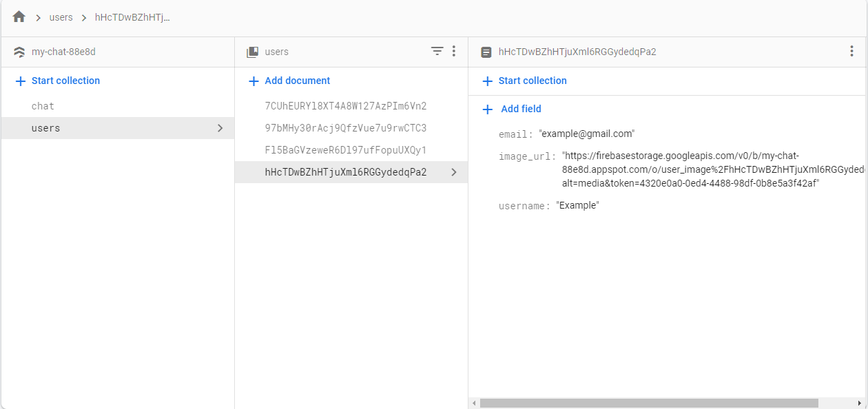Start collection in the my-chat-88e8d panel

tap(58, 81)
